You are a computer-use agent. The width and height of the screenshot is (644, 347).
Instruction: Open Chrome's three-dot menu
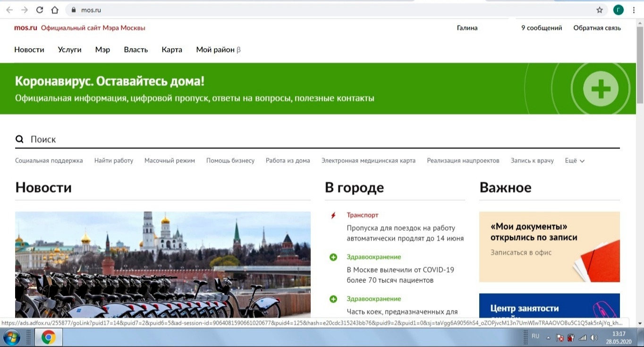pyautogui.click(x=634, y=10)
